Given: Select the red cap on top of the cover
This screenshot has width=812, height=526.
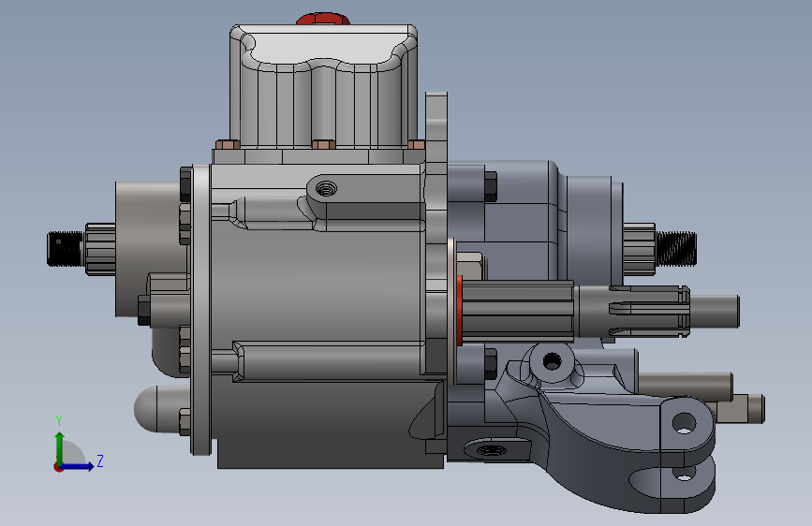Looking at the screenshot, I should tap(323, 19).
